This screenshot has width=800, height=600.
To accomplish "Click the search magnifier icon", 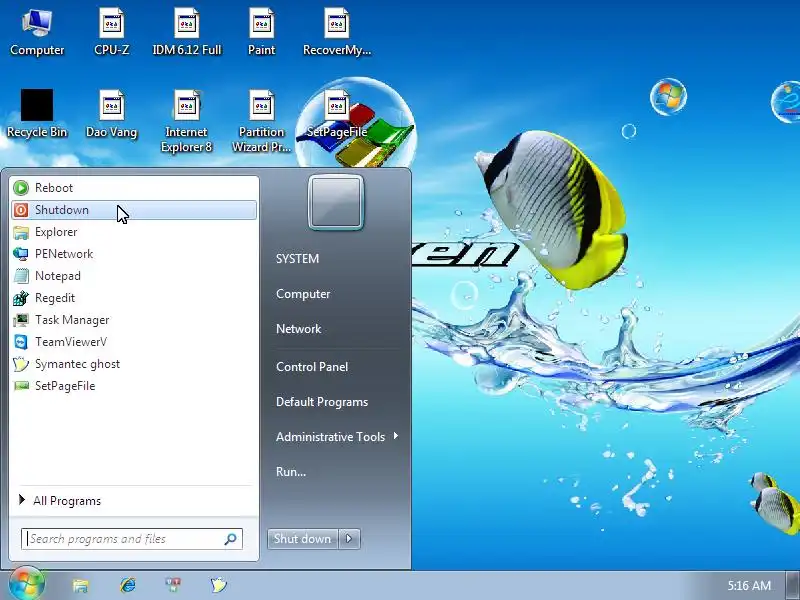I will click(230, 539).
